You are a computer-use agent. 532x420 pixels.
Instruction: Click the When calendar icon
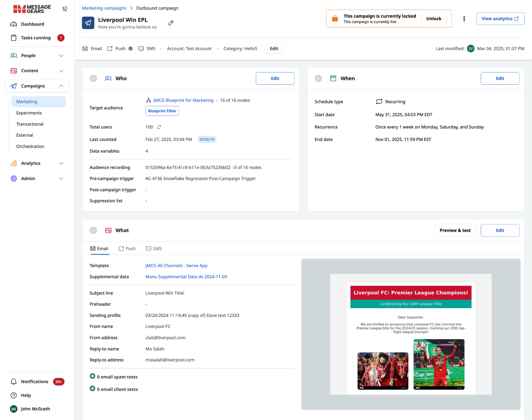coord(333,78)
